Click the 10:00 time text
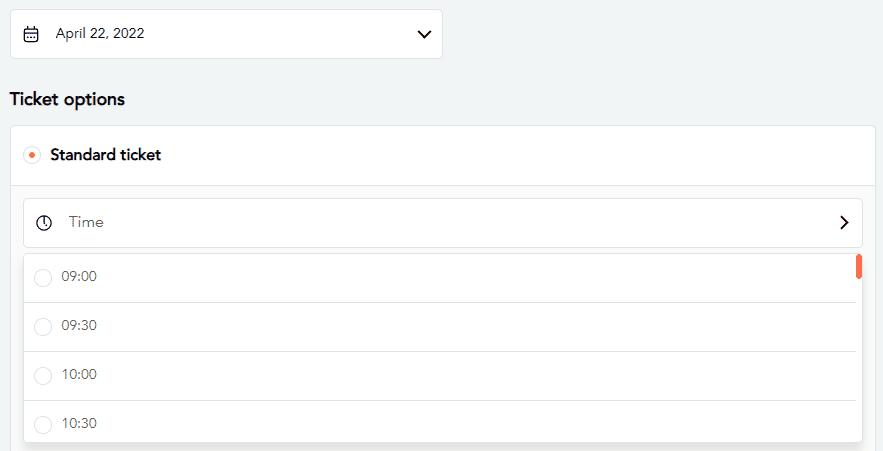 click(x=79, y=375)
